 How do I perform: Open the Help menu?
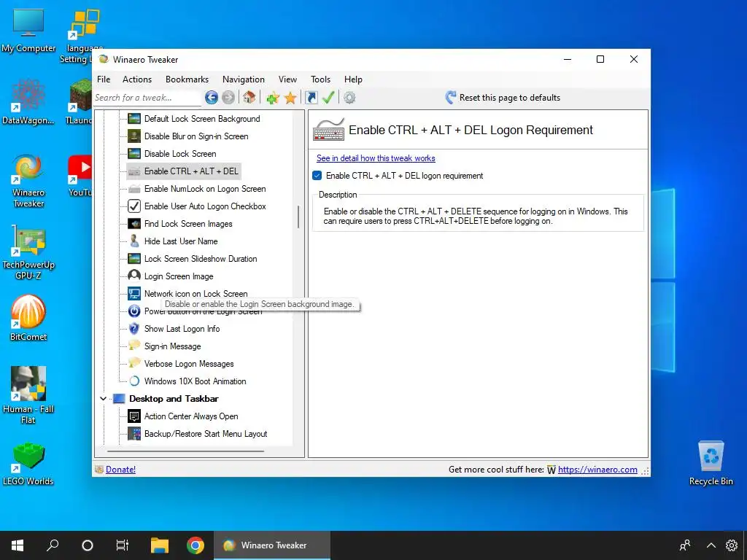(x=353, y=79)
